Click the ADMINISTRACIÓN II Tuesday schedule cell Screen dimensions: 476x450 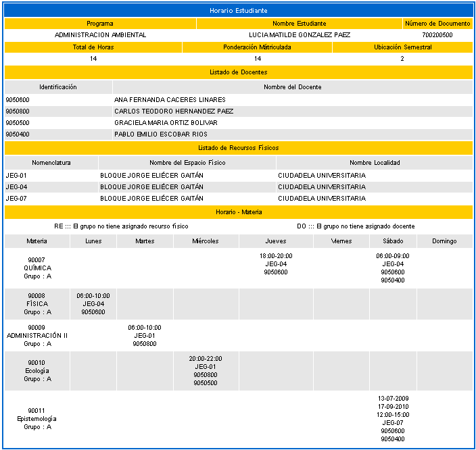[145, 336]
